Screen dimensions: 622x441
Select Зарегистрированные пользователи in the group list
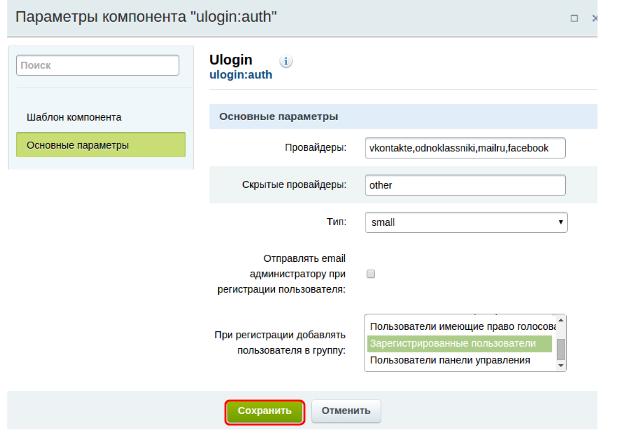[460, 343]
